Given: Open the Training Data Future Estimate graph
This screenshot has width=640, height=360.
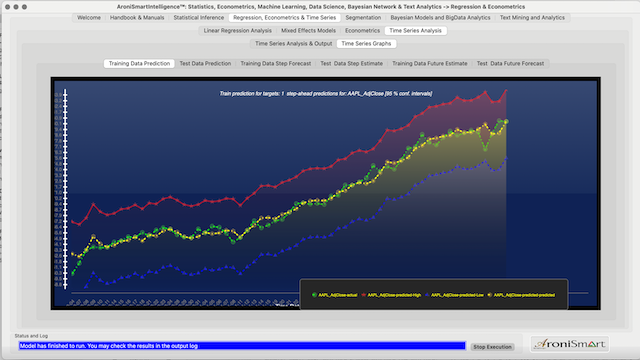Looking at the screenshot, I should click(429, 64).
